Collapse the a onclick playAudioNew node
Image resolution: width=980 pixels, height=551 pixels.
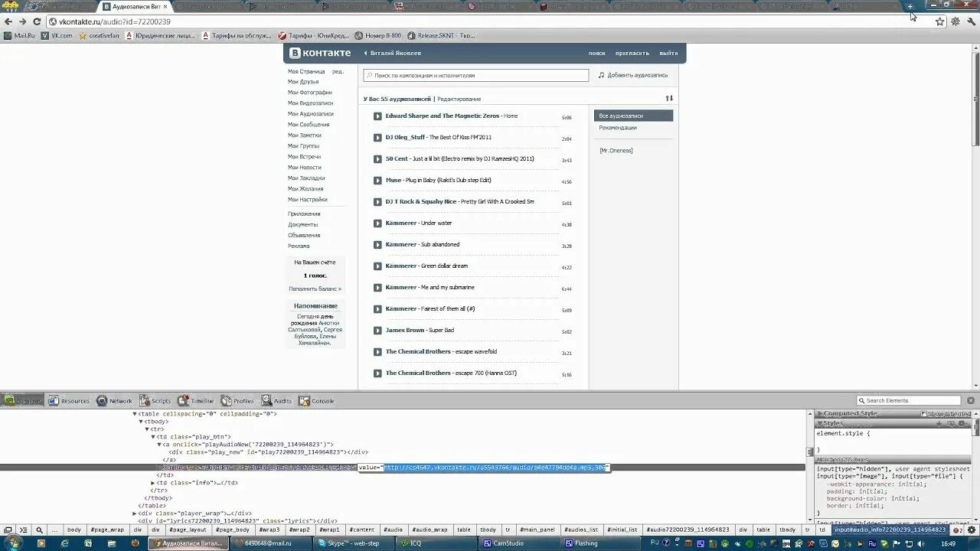[x=159, y=445]
